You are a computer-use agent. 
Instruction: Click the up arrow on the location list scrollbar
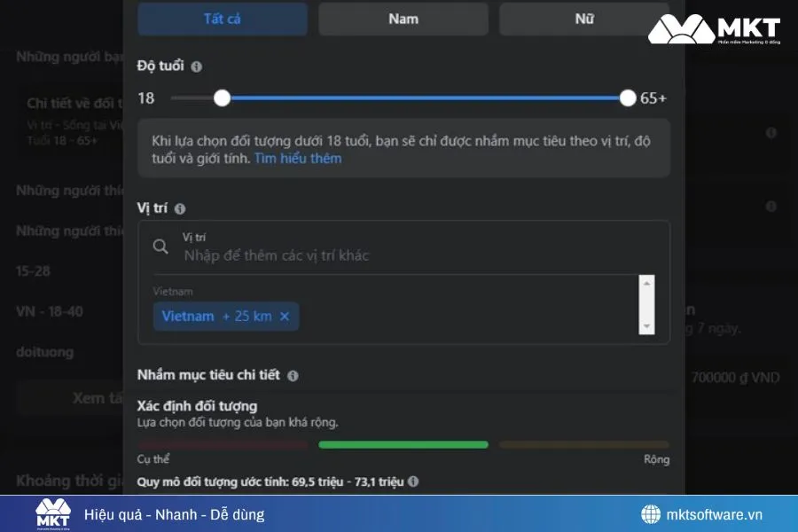pos(646,285)
